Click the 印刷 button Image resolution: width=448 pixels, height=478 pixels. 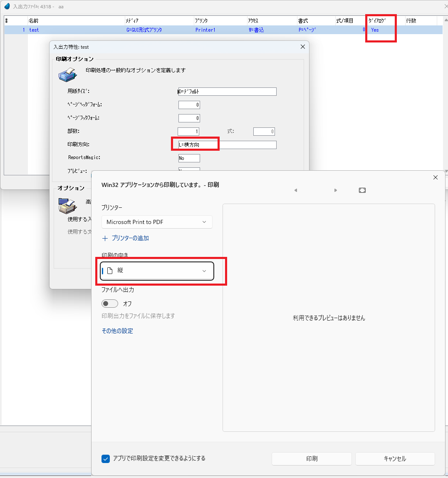pyautogui.click(x=312, y=459)
